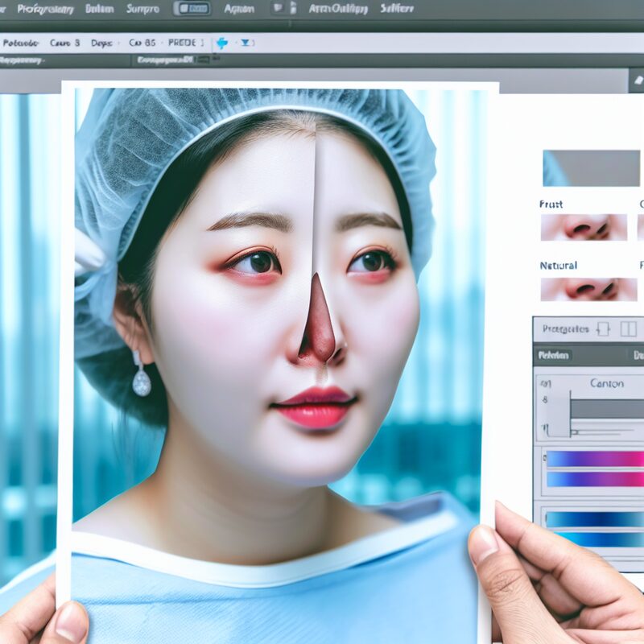The height and width of the screenshot is (644, 644).
Task: Click the top purple-pink gradient bar
Action: coord(595,459)
